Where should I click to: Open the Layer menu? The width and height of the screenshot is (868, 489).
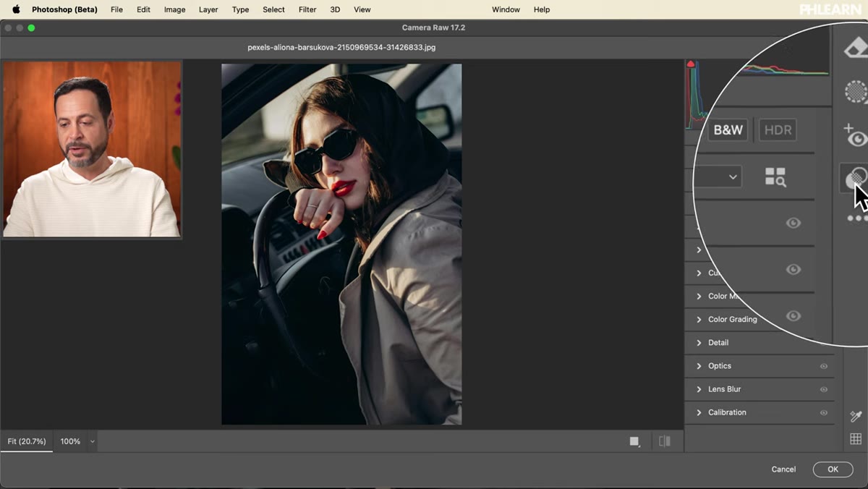pyautogui.click(x=208, y=9)
